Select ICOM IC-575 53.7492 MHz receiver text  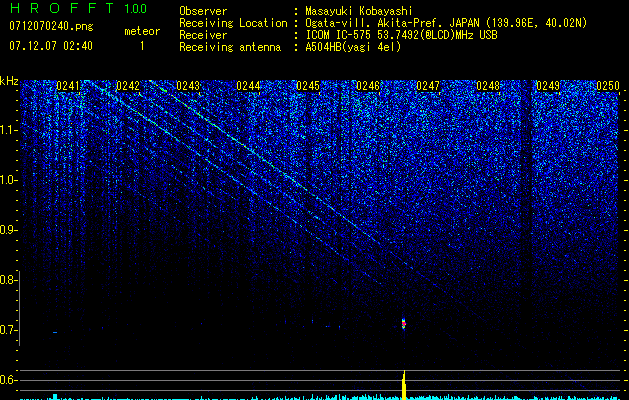click(401, 35)
